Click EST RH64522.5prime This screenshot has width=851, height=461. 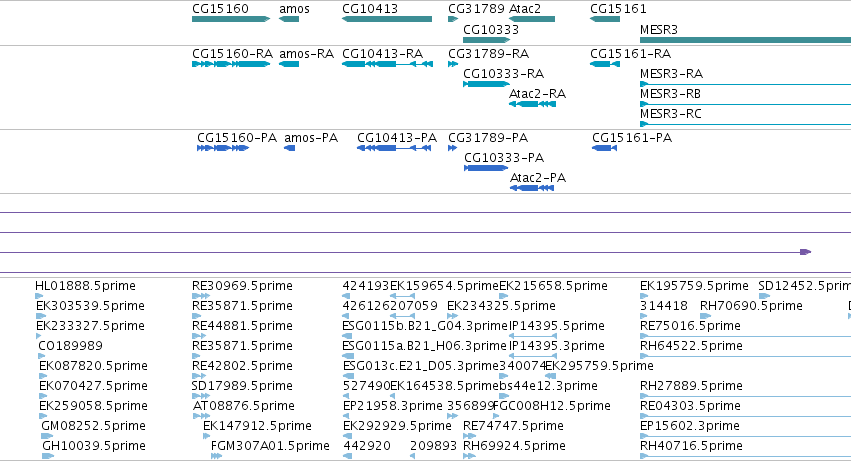pos(691,346)
